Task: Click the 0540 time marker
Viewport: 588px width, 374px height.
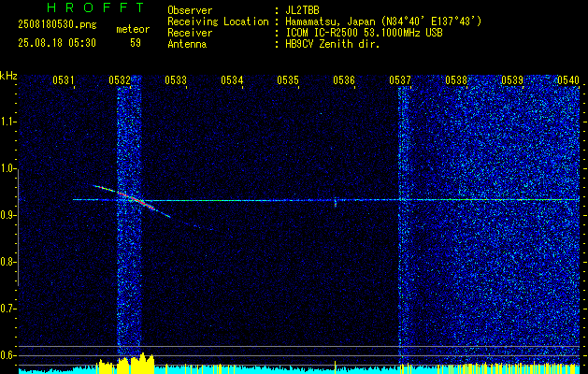Action: point(568,79)
